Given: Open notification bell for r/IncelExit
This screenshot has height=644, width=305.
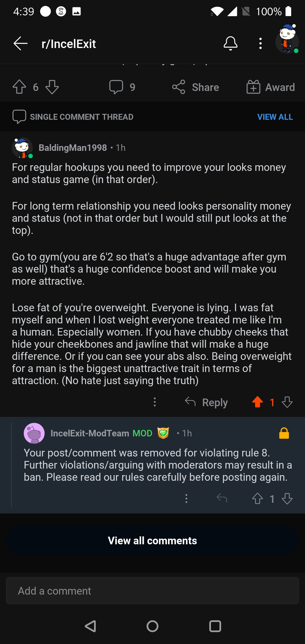Looking at the screenshot, I should tap(230, 43).
